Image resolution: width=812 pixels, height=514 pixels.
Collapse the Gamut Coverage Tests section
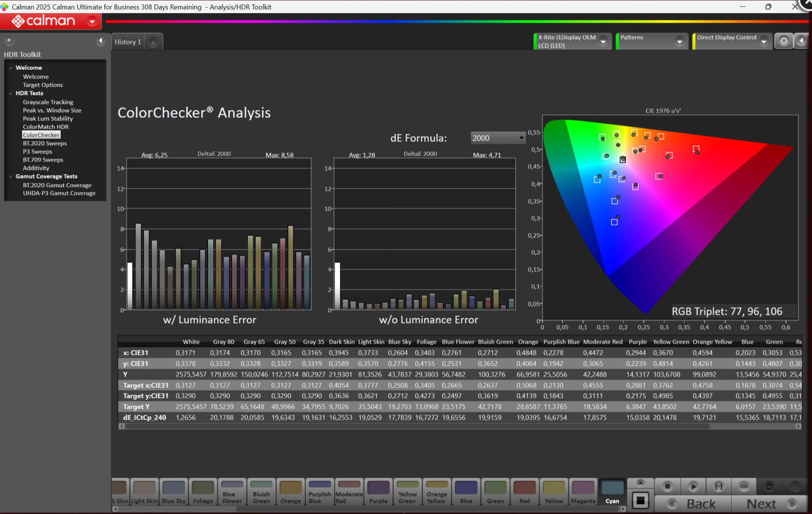[11, 177]
